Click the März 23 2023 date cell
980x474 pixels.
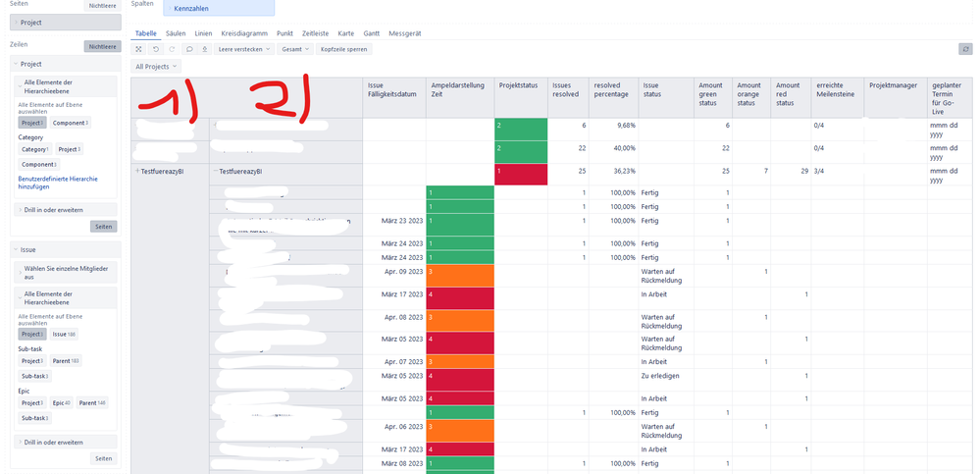click(394, 225)
